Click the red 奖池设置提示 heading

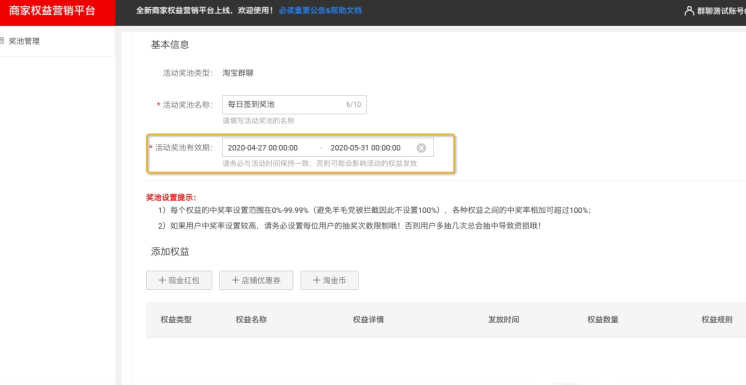coord(171,197)
